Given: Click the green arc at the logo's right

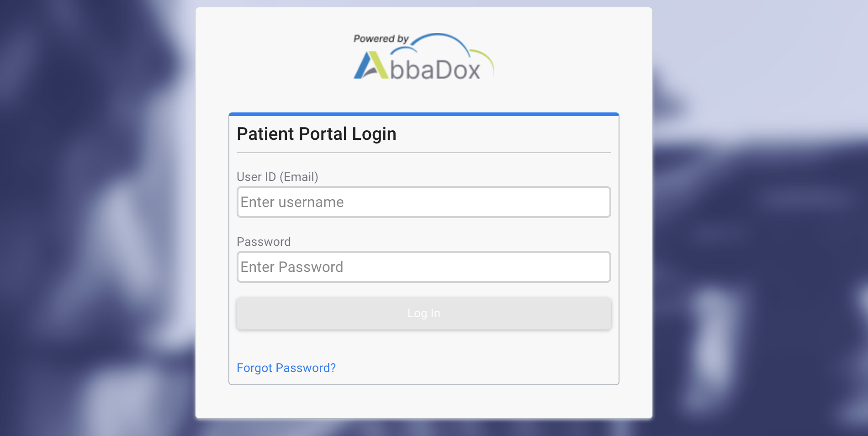Looking at the screenshot, I should 482,61.
